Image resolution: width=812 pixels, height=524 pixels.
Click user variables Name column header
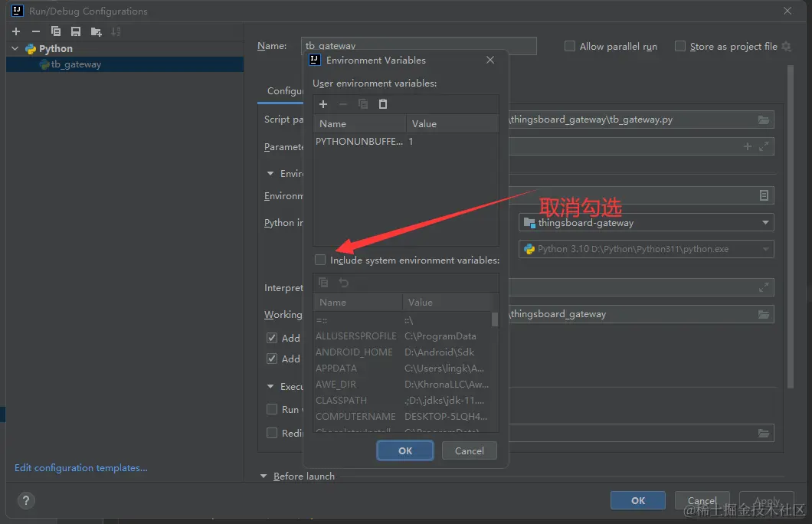click(359, 124)
